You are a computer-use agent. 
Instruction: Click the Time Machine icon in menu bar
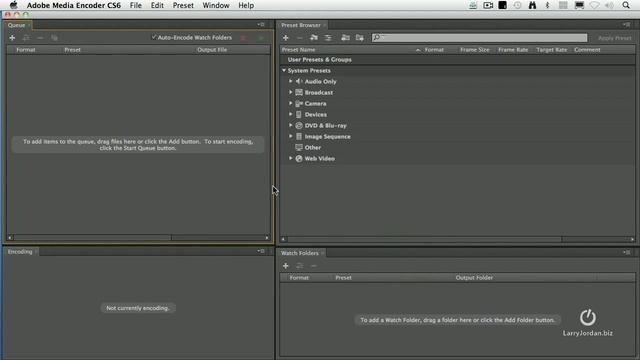[517, 5]
